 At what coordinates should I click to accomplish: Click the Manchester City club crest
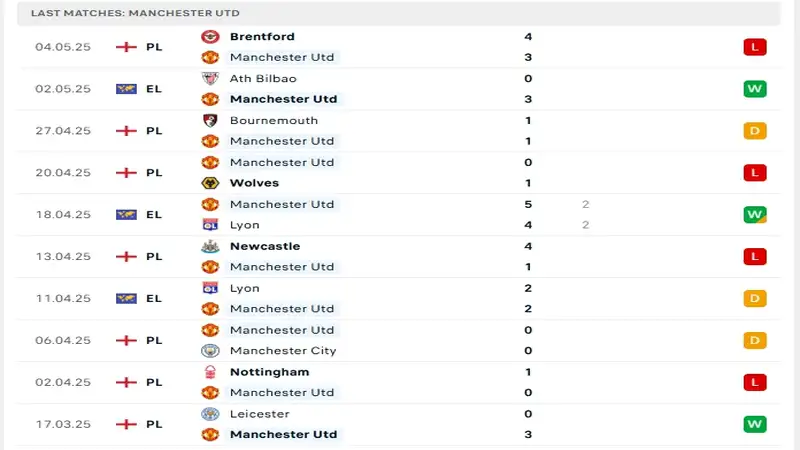tap(210, 351)
